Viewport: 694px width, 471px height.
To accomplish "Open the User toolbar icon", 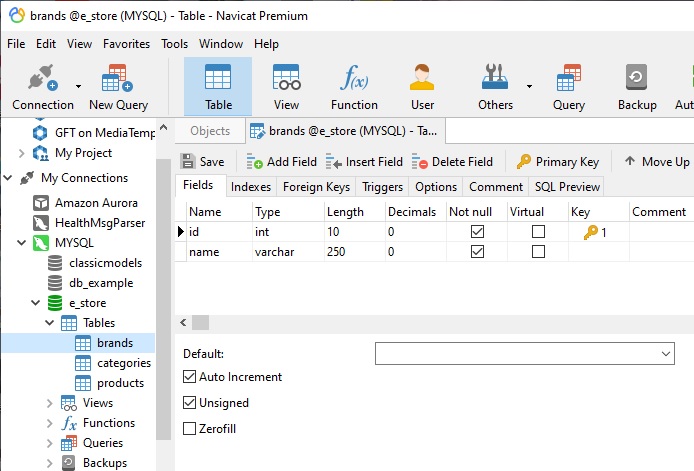I will (422, 87).
